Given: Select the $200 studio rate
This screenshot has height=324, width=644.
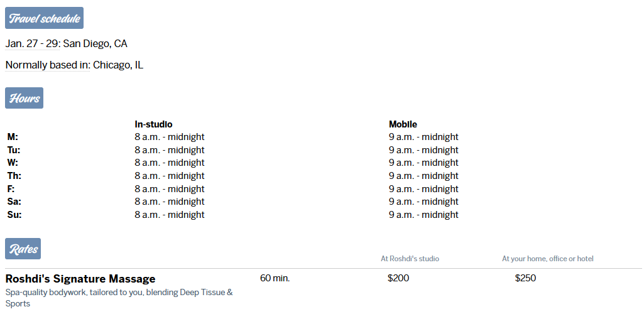Looking at the screenshot, I should click(398, 278).
